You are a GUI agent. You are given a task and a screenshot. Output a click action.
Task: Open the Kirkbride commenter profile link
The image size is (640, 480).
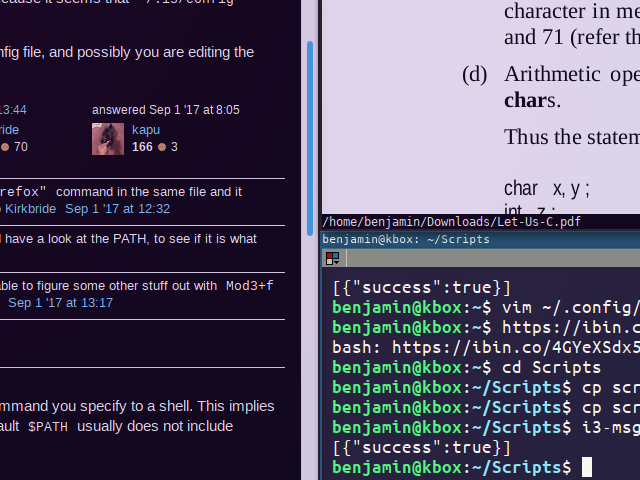pos(30,209)
